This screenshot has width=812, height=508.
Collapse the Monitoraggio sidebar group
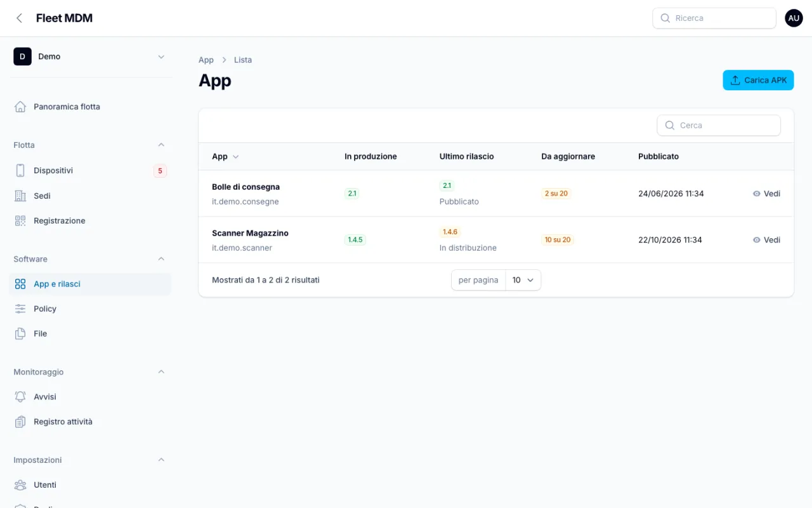pos(161,372)
